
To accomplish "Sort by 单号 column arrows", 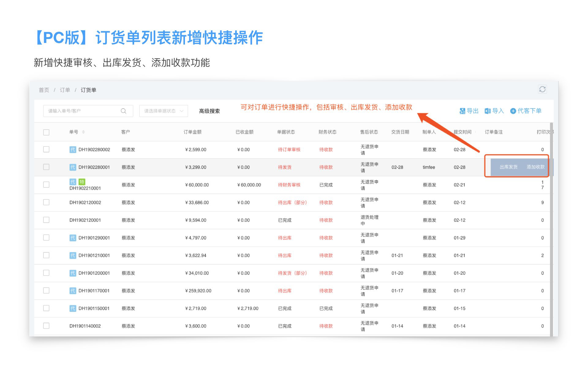I will pos(83,132).
